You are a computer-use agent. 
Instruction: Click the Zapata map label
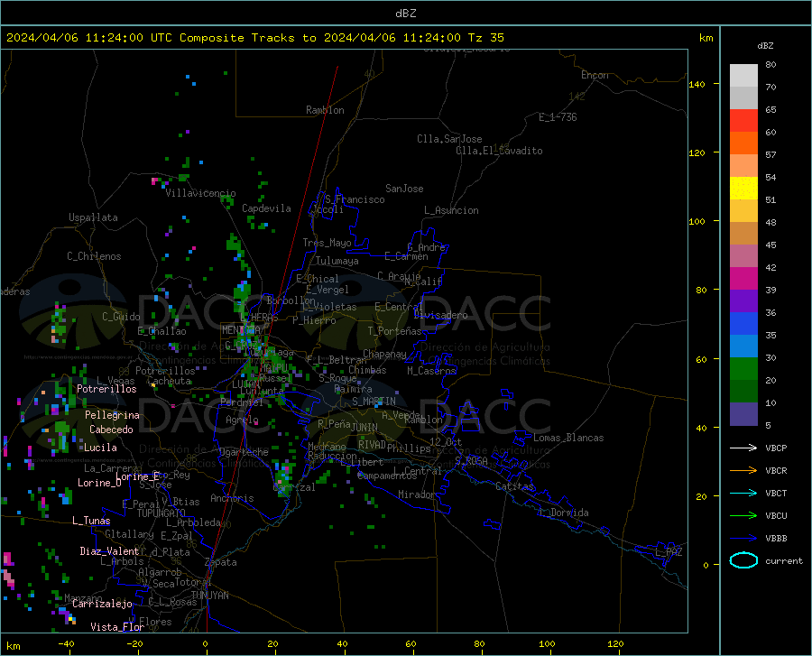click(x=221, y=562)
